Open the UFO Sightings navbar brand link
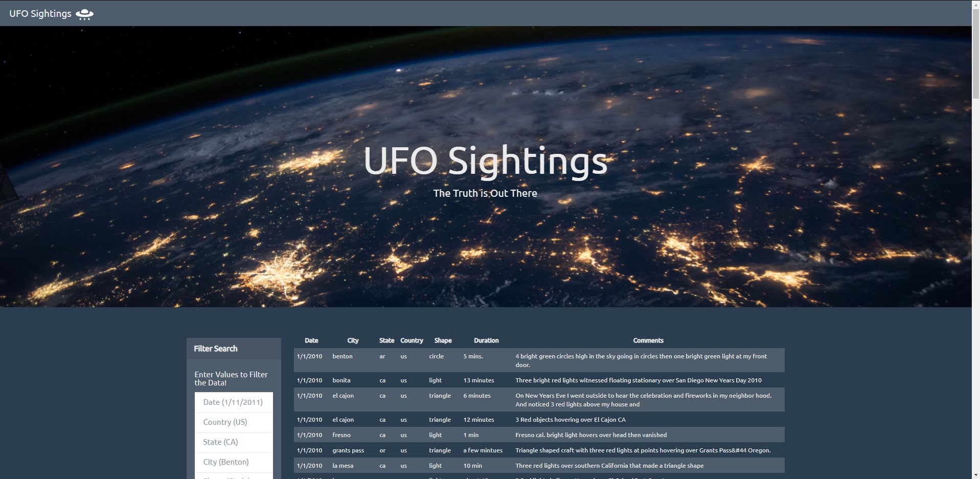 click(51, 14)
